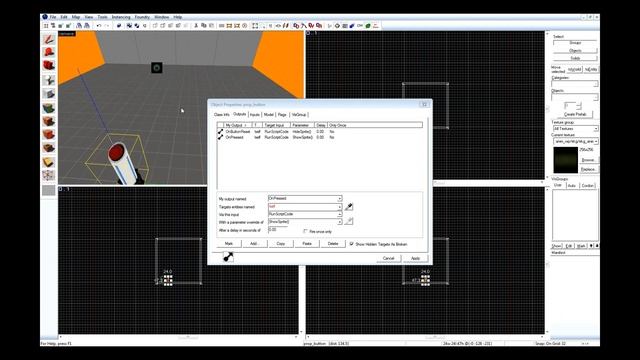Select the Auto tab in VisGroups
The height and width of the screenshot is (360, 640).
572,186
